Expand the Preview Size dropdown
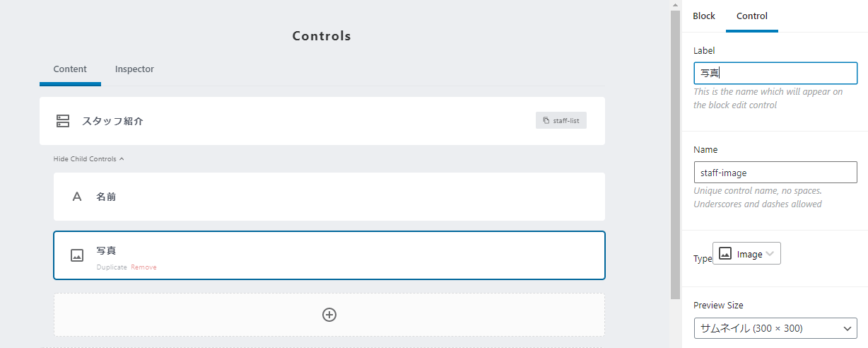Screen dimensions: 868x348 tap(775, 328)
